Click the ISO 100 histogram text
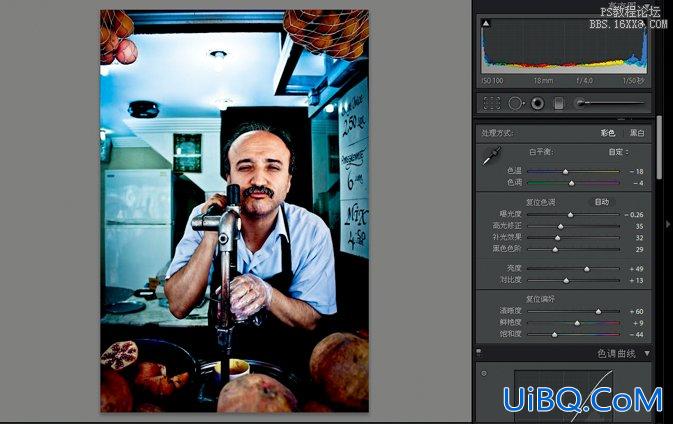This screenshot has width=673, height=424. (x=492, y=81)
